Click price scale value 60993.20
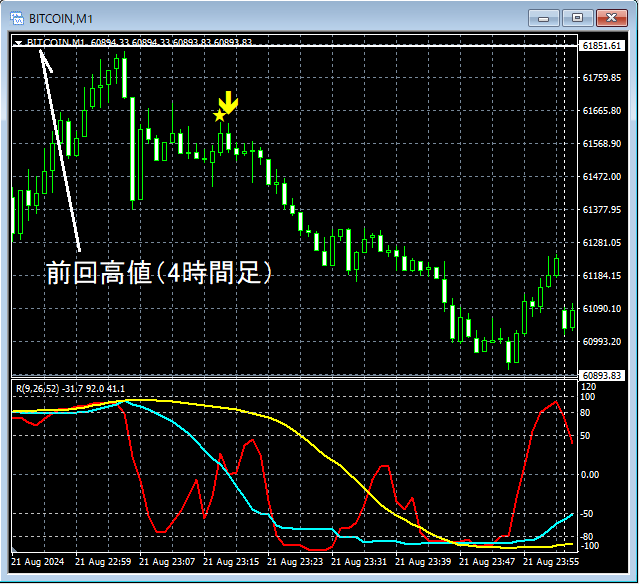Viewport: 640px width, 584px height. pos(602,342)
